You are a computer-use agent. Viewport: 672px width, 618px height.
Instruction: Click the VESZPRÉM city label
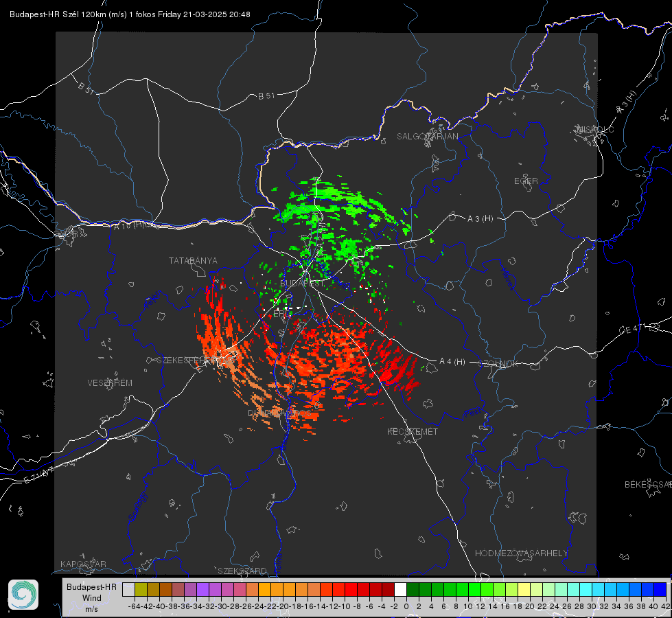(110, 383)
